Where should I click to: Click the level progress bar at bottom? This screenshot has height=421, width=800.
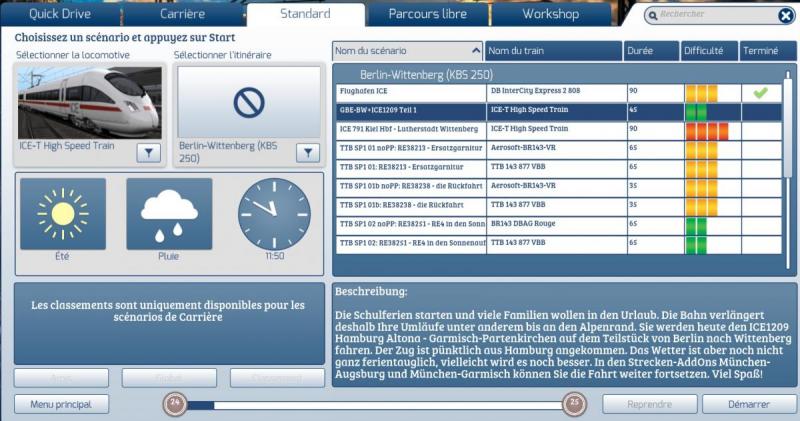[375, 405]
